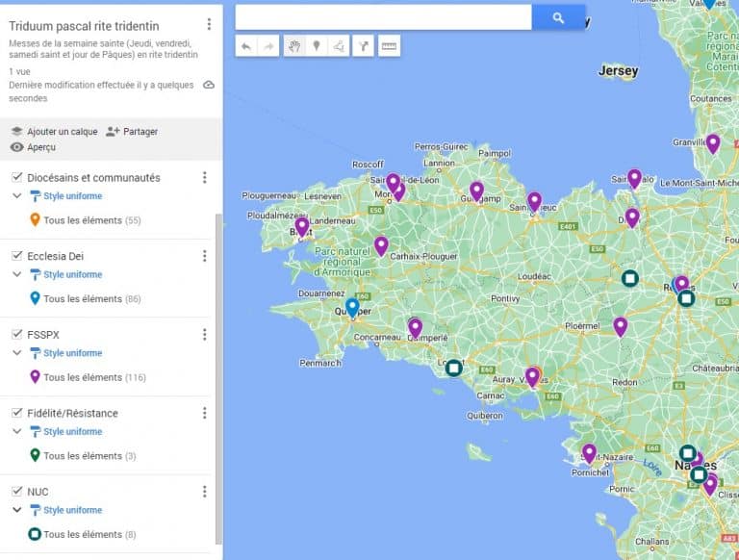Screen dimensions: 739x560
Task: Open map title options menu (three dots)
Action: click(209, 24)
